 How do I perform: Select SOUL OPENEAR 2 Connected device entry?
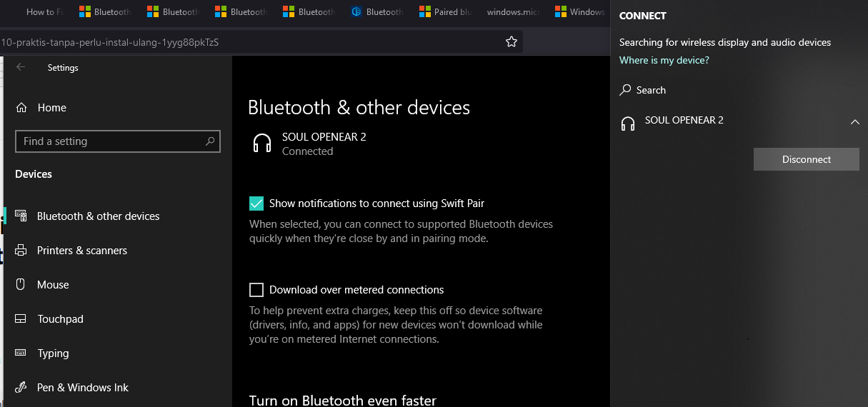coord(310,144)
